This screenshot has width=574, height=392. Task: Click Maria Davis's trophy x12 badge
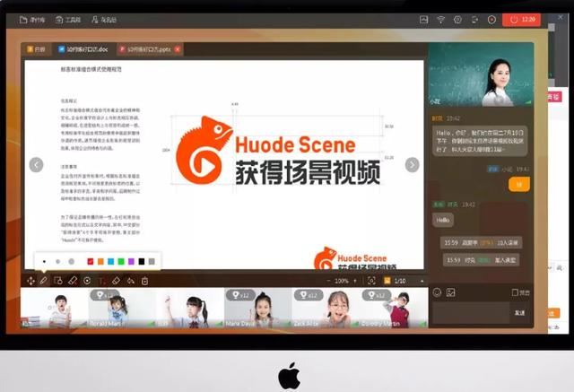click(240, 295)
